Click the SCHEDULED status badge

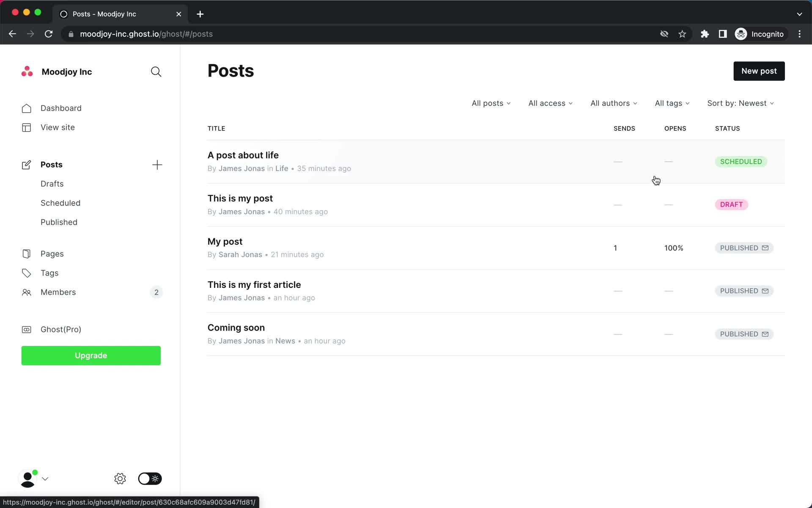tap(741, 162)
